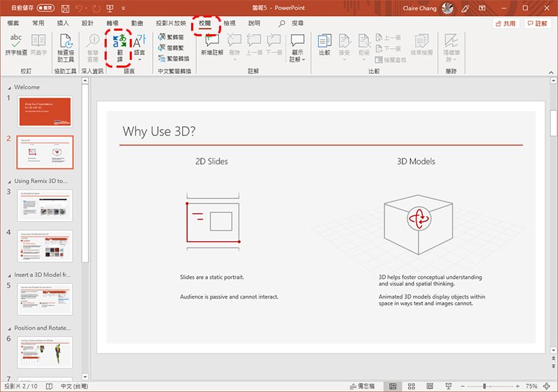Click the save icon in title bar
The height and width of the screenshot is (392, 558).
coord(65,9)
